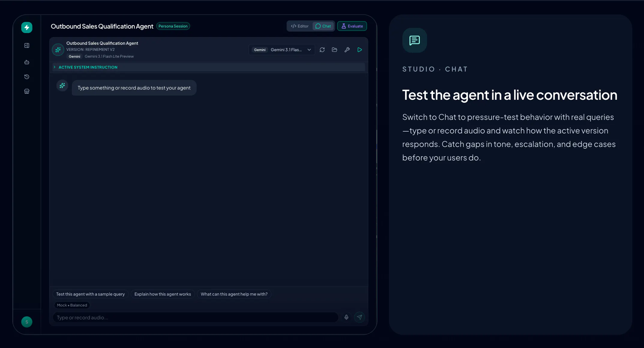The image size is (644, 348).
Task: Click the 'Gemini 3.1 Flash Lite Preview' text
Action: coord(109,56)
